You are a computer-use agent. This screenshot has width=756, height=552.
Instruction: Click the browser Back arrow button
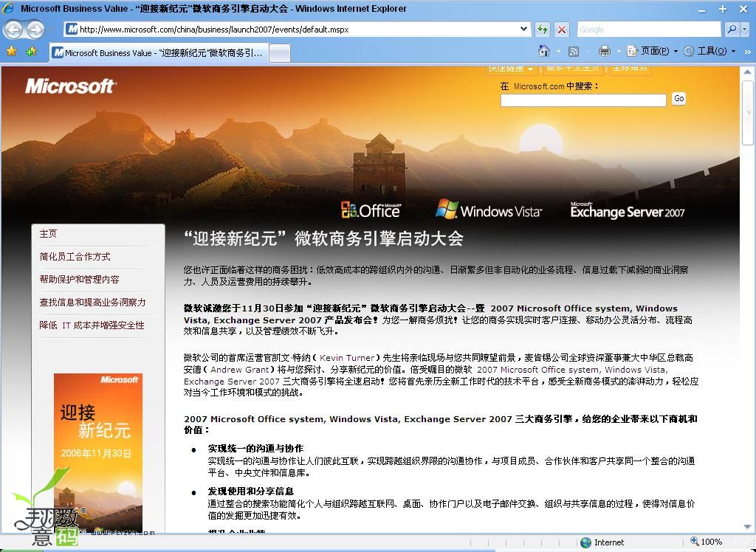click(14, 30)
